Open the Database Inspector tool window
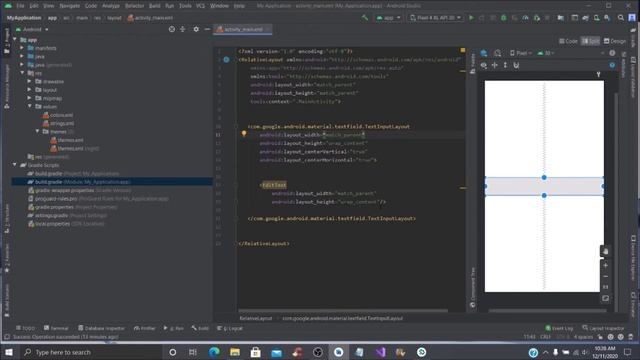The width and height of the screenshot is (640, 360). coord(101,328)
